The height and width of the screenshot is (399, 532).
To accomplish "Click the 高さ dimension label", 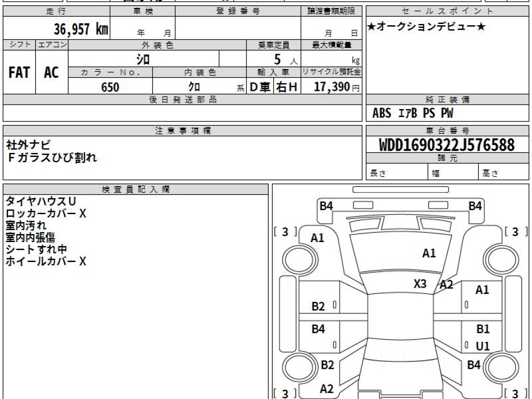I will (x=490, y=174).
